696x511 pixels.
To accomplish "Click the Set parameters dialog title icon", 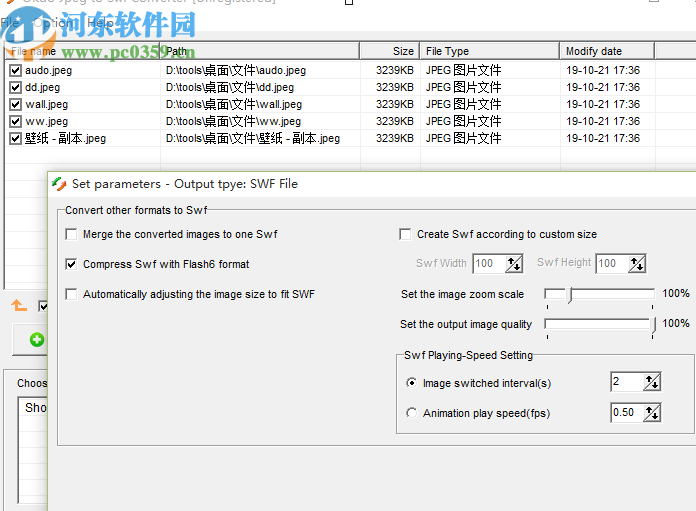I will (59, 184).
